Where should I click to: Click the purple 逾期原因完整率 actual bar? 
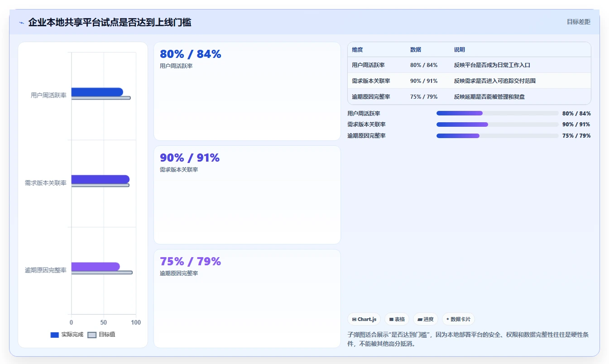[x=96, y=267]
